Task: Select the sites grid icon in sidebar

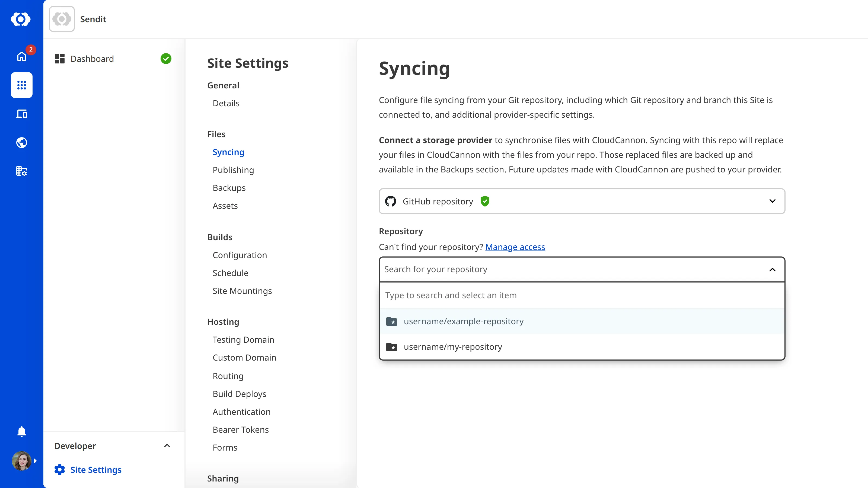Action: tap(21, 85)
